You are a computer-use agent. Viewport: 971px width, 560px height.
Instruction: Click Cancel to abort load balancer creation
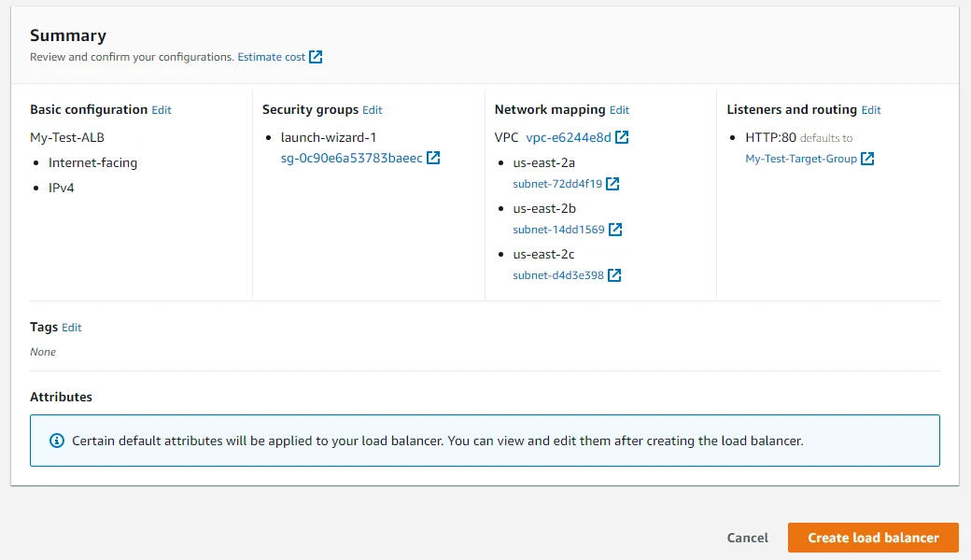[x=747, y=538]
